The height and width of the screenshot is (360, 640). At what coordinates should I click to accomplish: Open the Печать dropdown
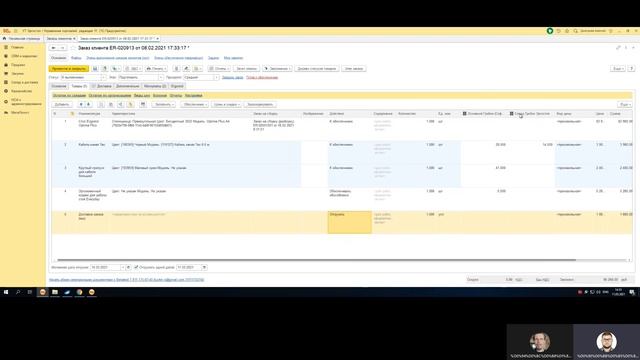[156, 69]
